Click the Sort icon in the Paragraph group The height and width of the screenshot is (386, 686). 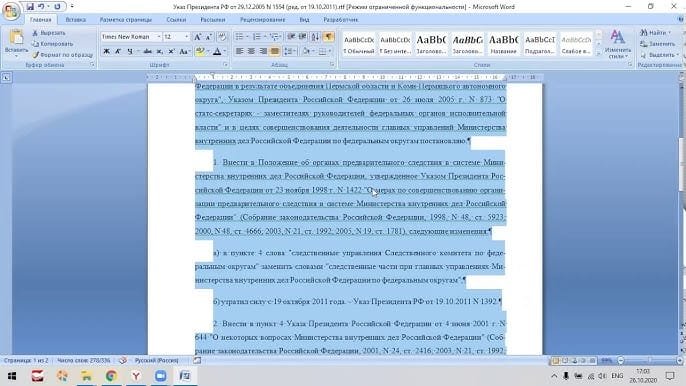click(315, 37)
